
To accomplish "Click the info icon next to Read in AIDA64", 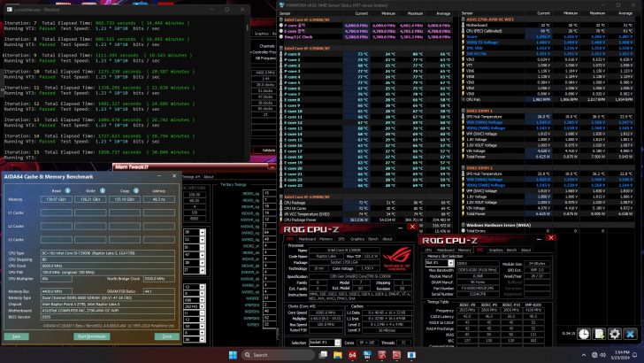I will pos(68,190).
